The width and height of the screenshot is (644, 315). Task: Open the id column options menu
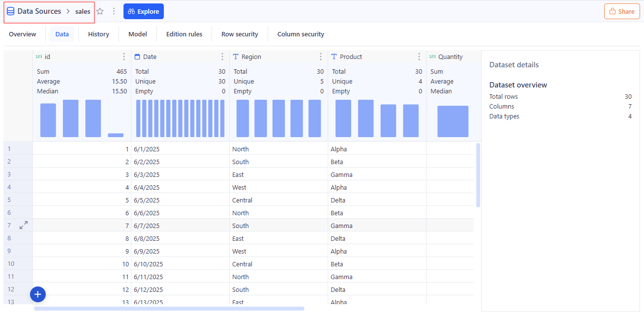[x=124, y=57]
